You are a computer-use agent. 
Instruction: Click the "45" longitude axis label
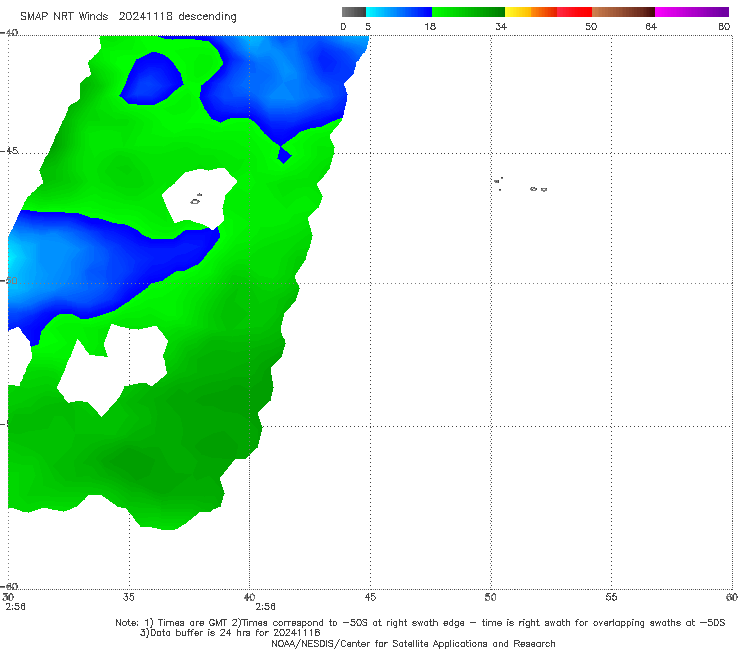370,597
